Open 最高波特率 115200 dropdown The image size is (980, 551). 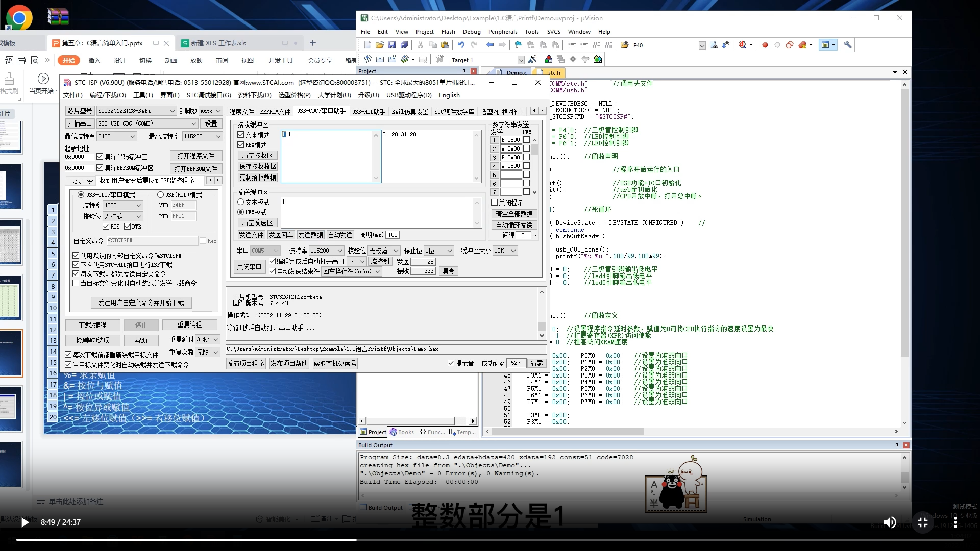203,136
